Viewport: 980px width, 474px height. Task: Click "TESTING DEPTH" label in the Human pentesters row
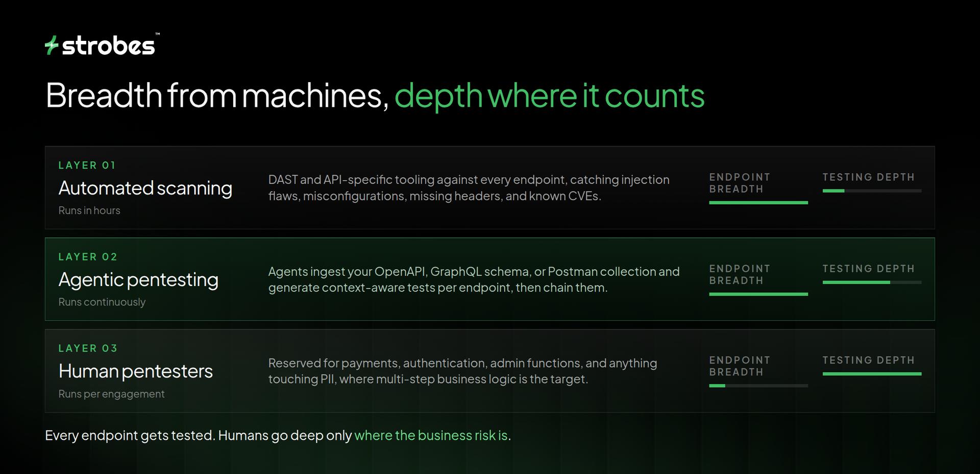click(868, 360)
